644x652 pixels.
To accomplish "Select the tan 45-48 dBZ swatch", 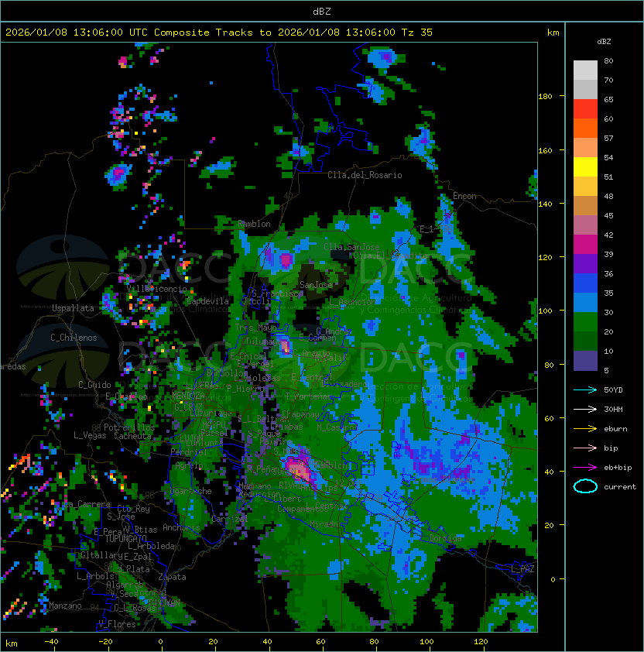I will (585, 205).
